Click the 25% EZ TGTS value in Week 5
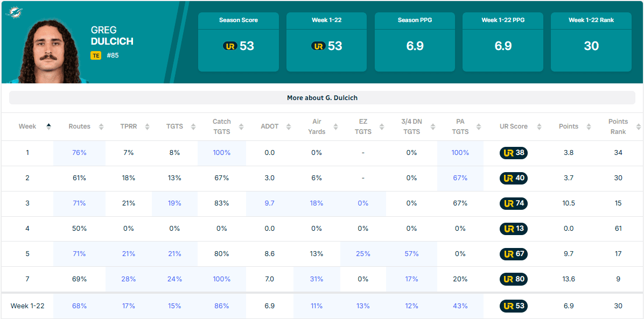This screenshot has width=644, height=319. [363, 254]
